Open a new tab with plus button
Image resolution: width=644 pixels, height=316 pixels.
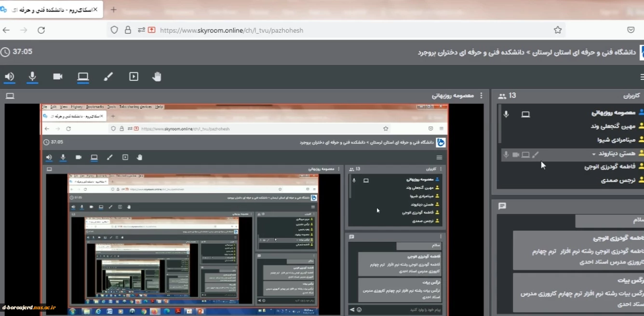(x=114, y=10)
